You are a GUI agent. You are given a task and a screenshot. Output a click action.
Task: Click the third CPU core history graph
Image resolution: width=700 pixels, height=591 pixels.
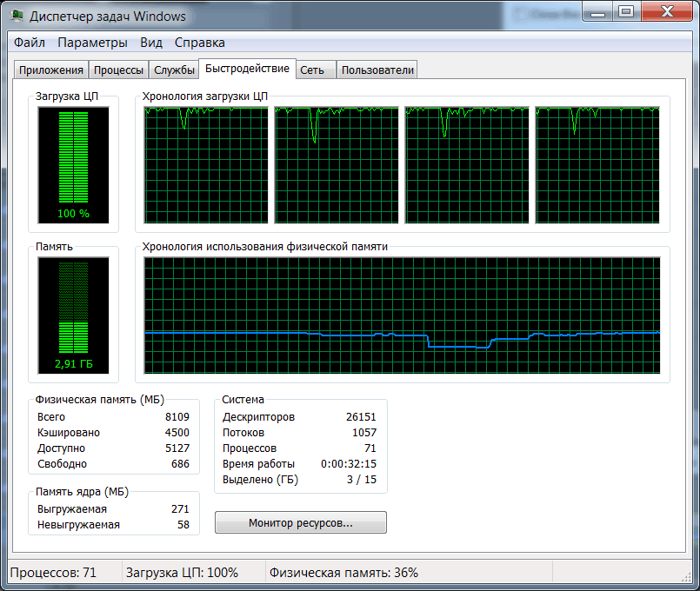pos(467,165)
